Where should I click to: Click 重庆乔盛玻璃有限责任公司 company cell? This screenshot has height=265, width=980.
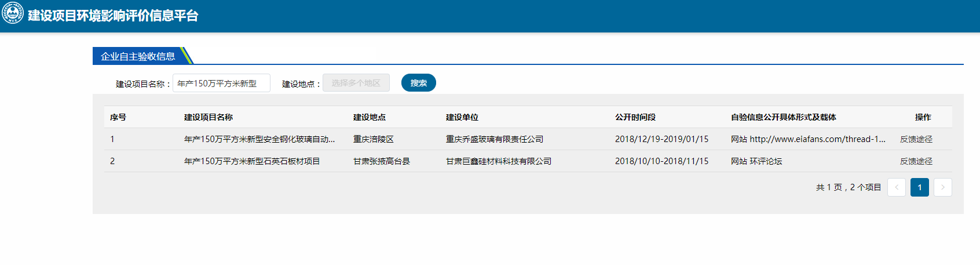495,139
